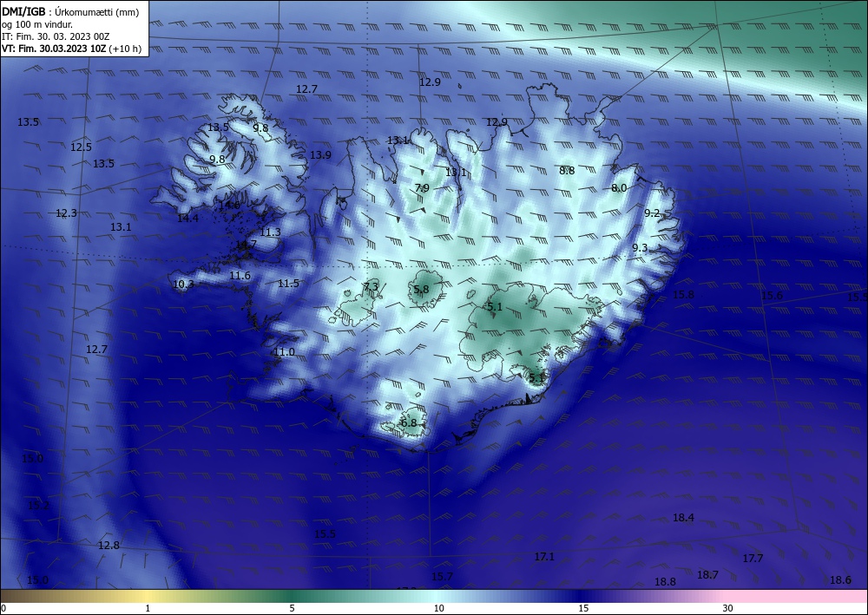Click the 14.7 value on the map
This screenshot has width=868, height=615.
(x=246, y=245)
